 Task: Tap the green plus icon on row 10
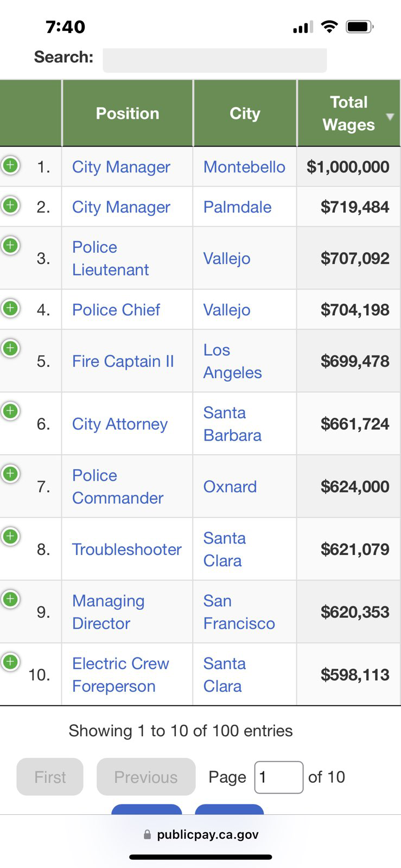coord(10,662)
